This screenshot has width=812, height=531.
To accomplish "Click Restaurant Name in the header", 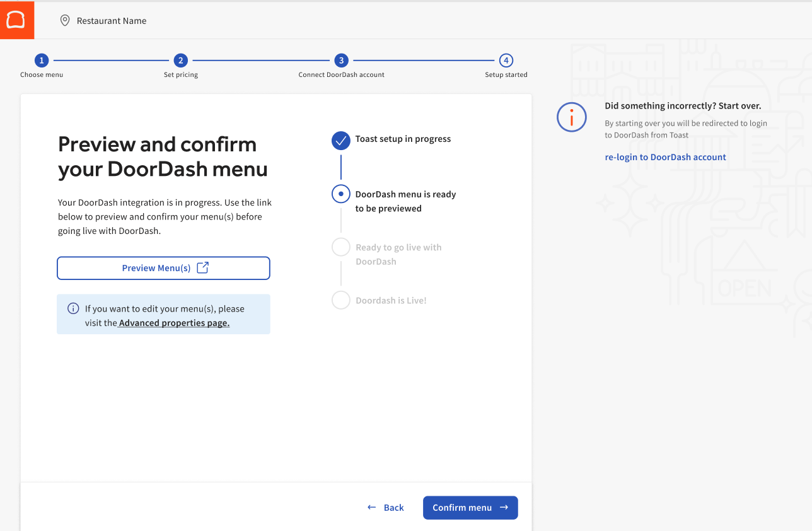I will [111, 20].
